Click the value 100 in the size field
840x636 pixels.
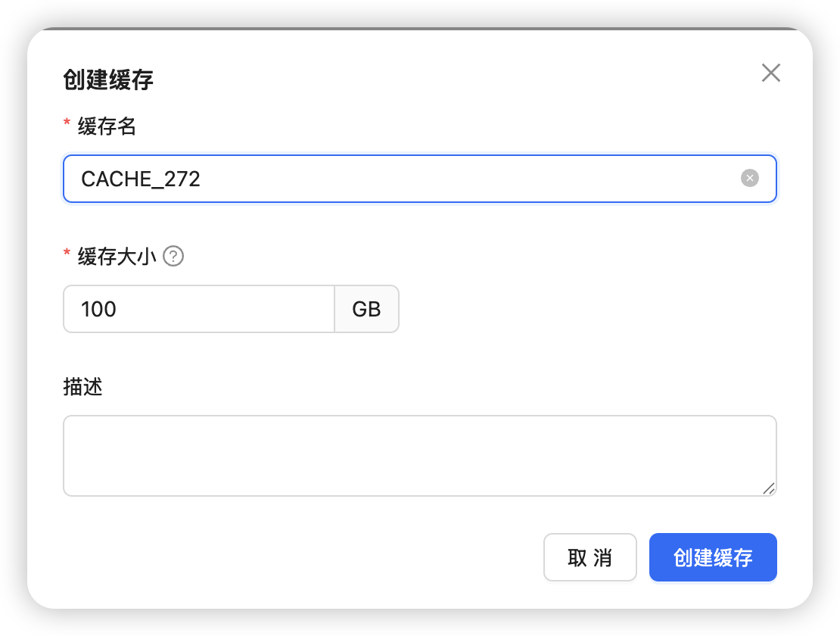[98, 309]
